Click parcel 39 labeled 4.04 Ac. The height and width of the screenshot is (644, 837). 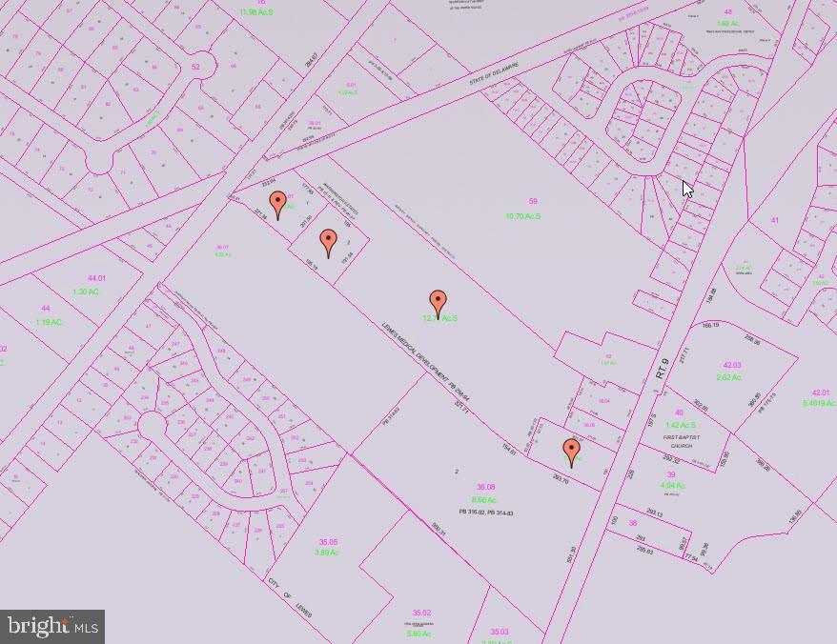(x=671, y=480)
